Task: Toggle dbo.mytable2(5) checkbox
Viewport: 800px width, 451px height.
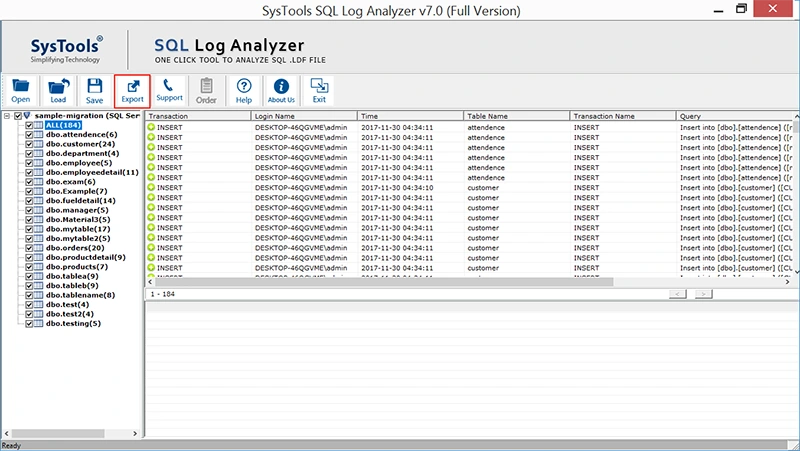Action: coord(29,238)
